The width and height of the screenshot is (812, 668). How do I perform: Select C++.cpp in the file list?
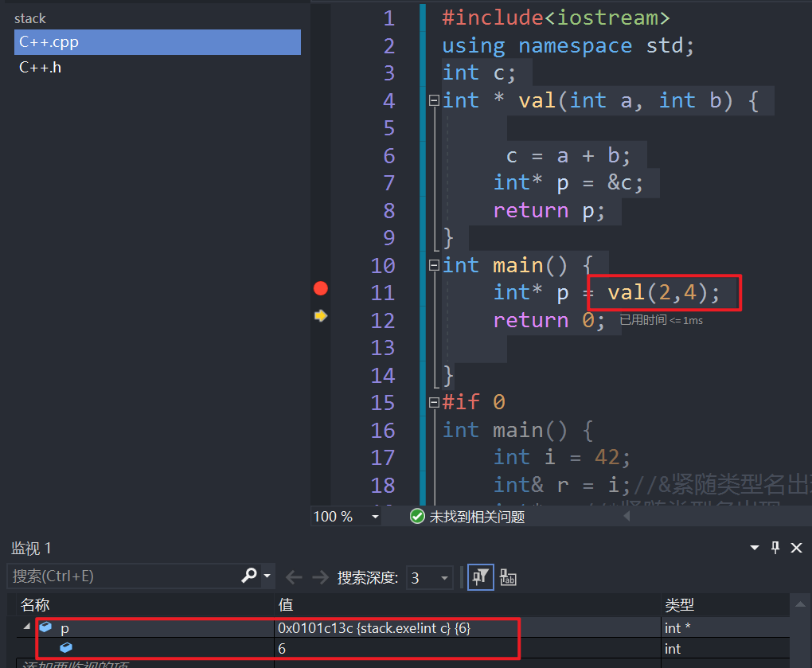click(x=157, y=42)
